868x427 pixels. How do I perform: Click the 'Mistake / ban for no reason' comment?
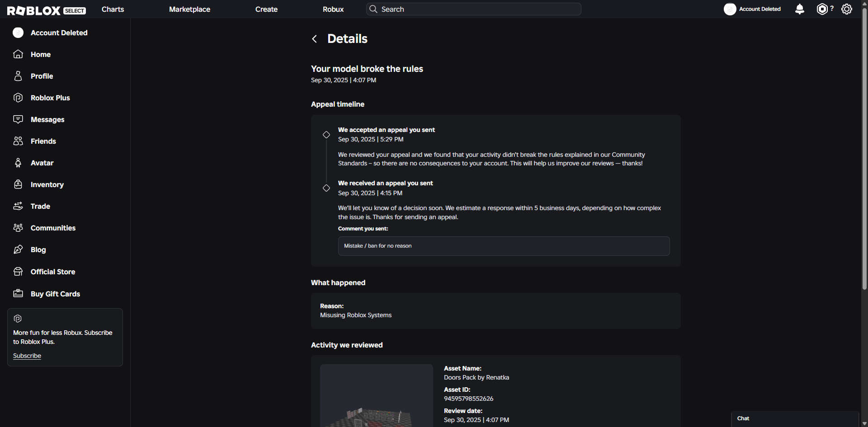504,246
